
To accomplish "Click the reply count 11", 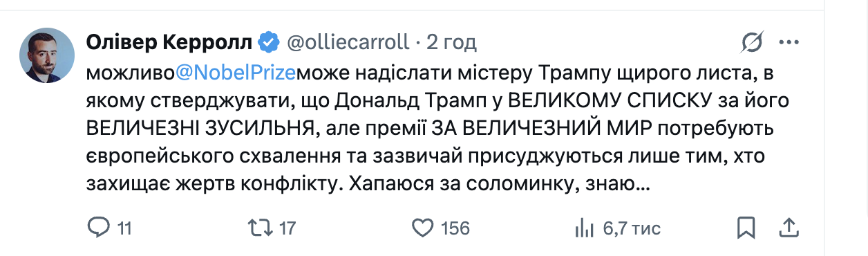I will coord(124,228).
